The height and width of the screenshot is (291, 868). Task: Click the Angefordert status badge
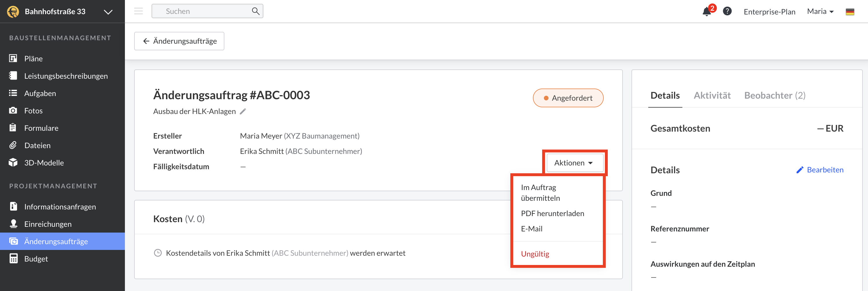click(568, 98)
